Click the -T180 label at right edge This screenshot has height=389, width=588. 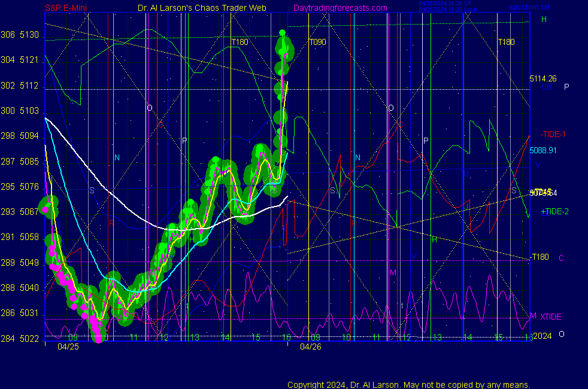coord(539,257)
